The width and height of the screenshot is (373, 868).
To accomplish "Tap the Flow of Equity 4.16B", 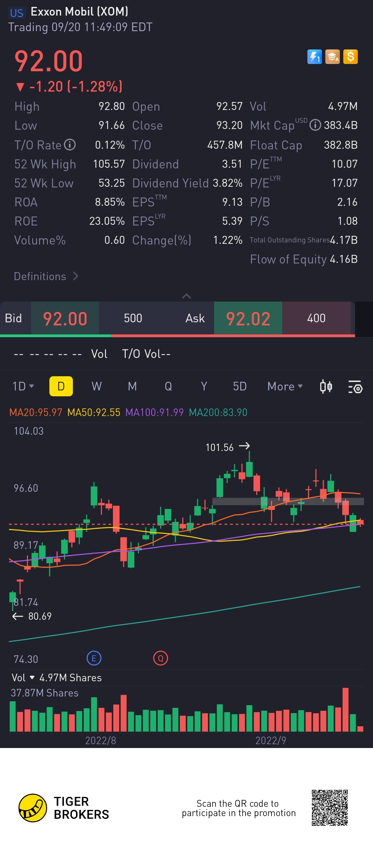I will (x=344, y=259).
